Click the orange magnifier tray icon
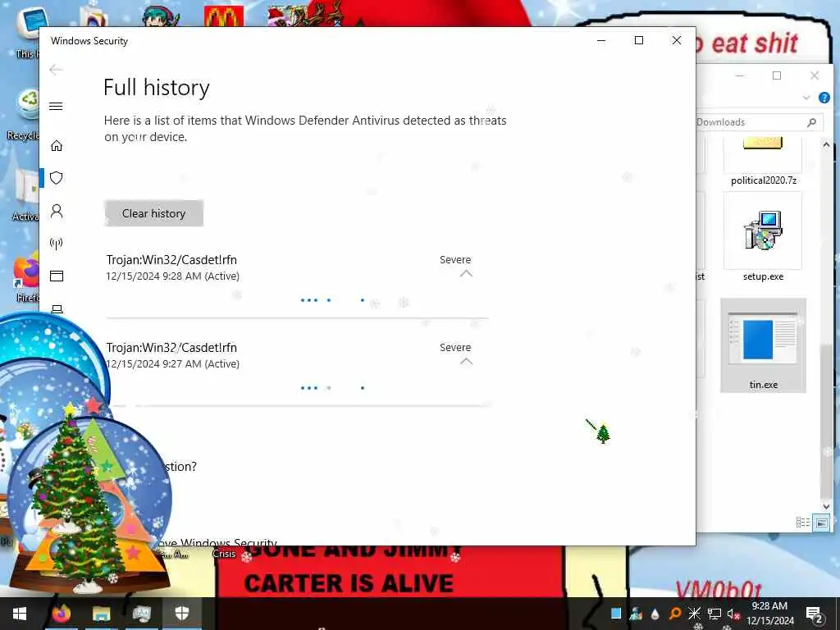The height and width of the screenshot is (630, 840). (x=675, y=614)
